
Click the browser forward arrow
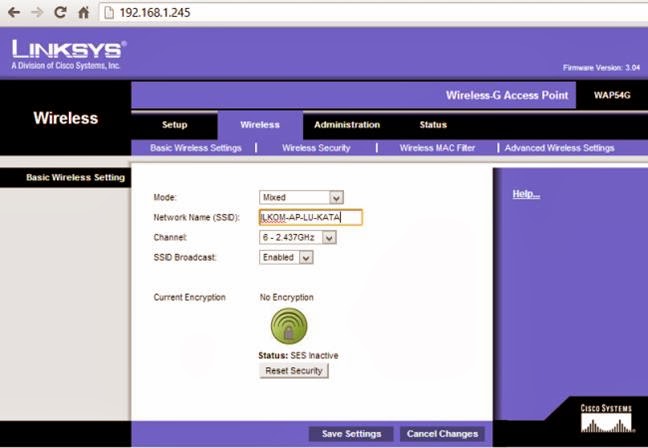point(37,12)
